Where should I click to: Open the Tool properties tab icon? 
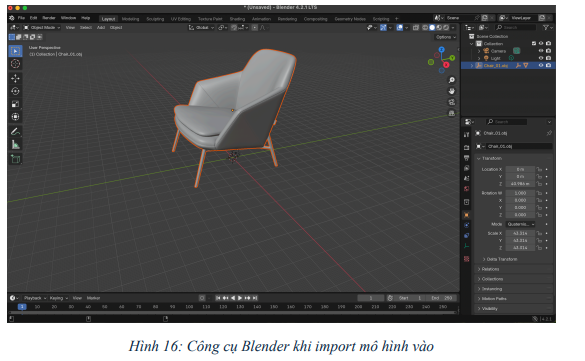pos(466,135)
